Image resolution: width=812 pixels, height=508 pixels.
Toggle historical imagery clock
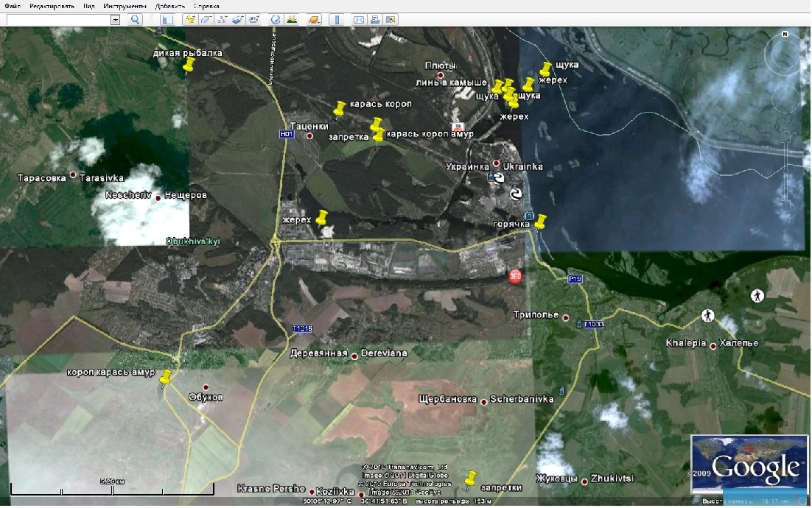(276, 20)
